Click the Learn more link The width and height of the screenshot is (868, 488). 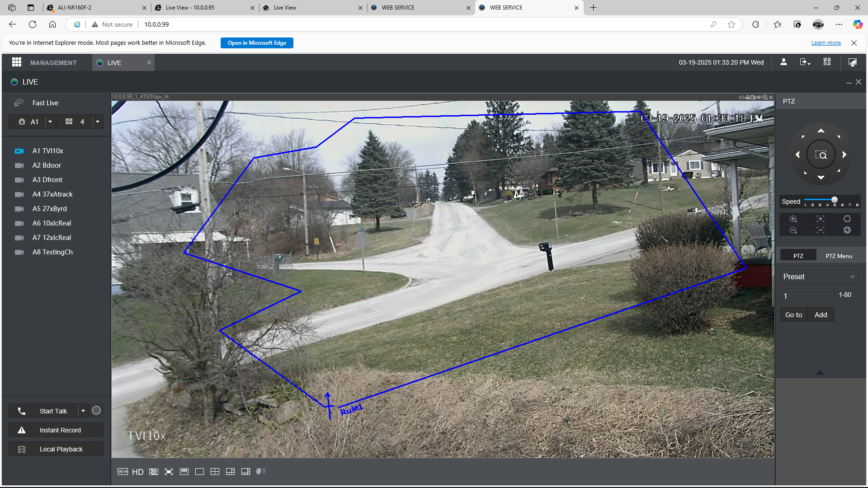[826, 43]
